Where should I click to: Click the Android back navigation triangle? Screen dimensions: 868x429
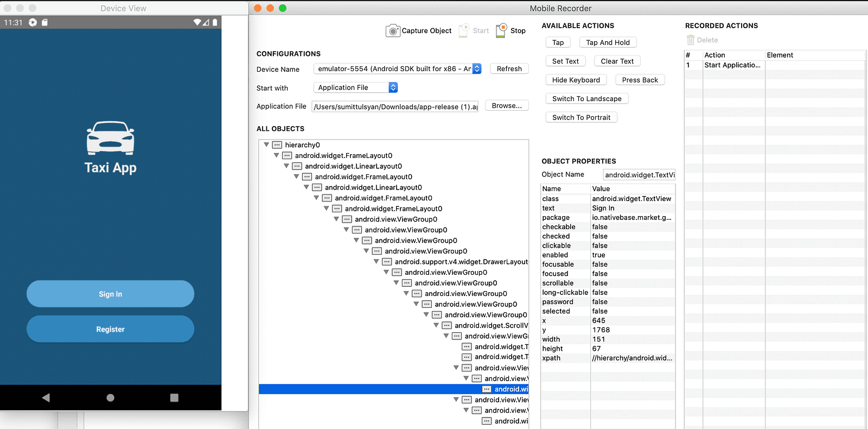(46, 398)
